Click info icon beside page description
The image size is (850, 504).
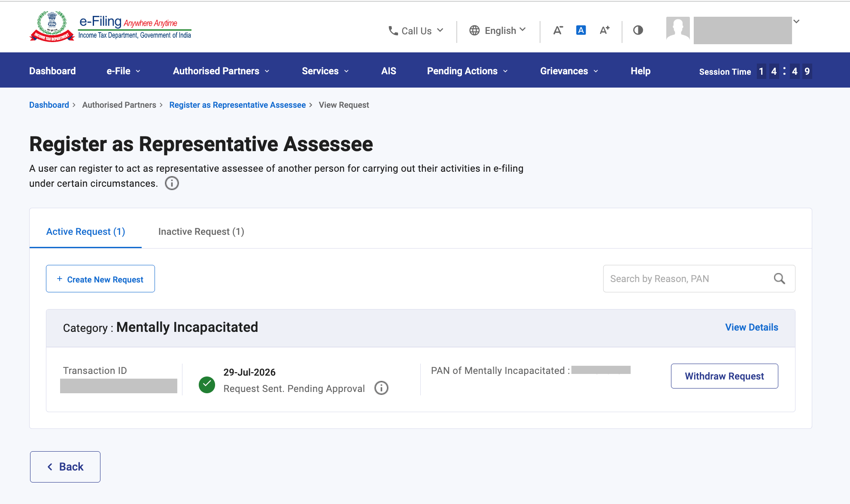(172, 183)
